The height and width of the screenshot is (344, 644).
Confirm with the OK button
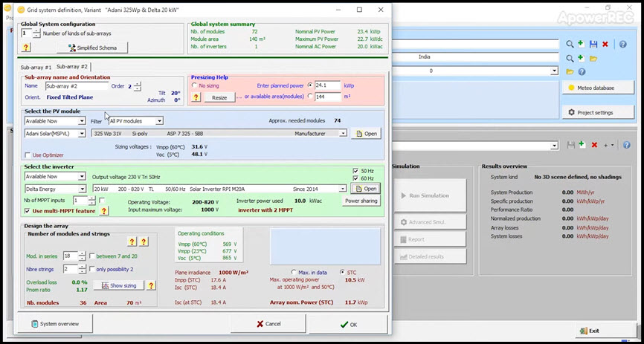348,324
